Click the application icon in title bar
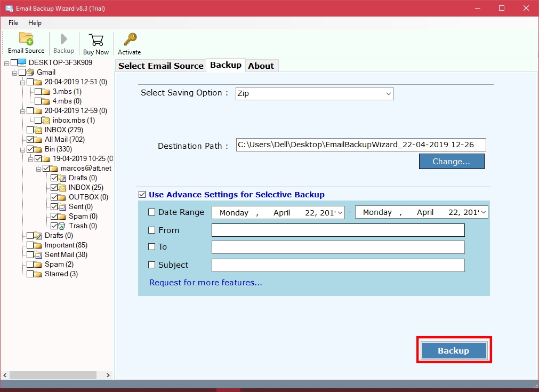 [9, 8]
